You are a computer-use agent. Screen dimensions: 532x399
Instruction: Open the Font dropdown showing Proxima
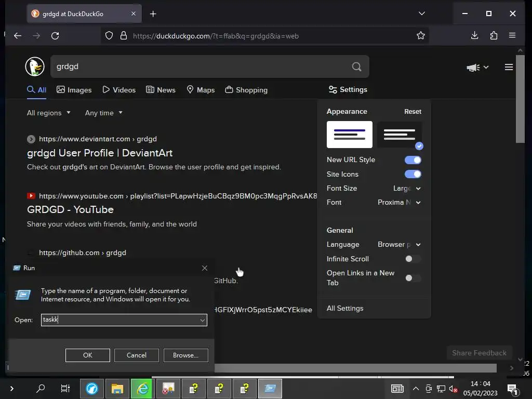400,203
